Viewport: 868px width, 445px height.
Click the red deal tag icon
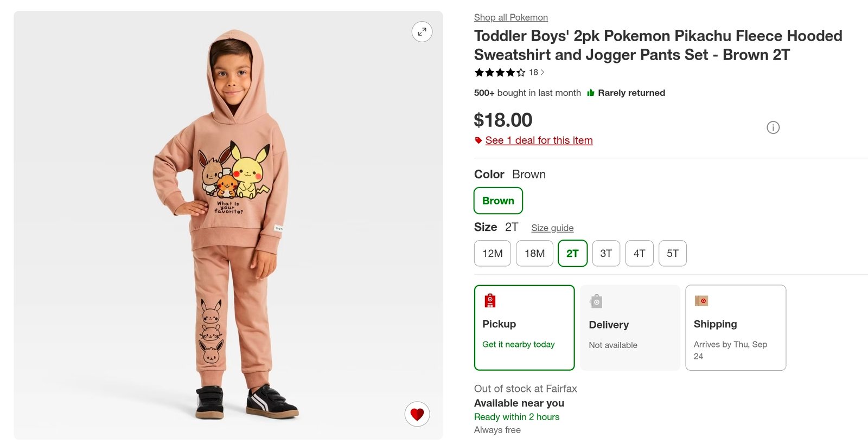pos(478,140)
